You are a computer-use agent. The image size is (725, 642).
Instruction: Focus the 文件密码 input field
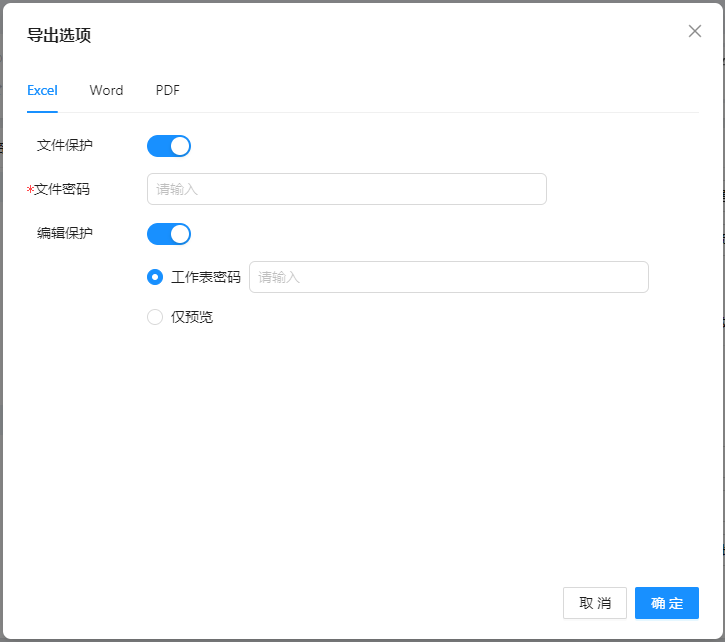point(346,189)
